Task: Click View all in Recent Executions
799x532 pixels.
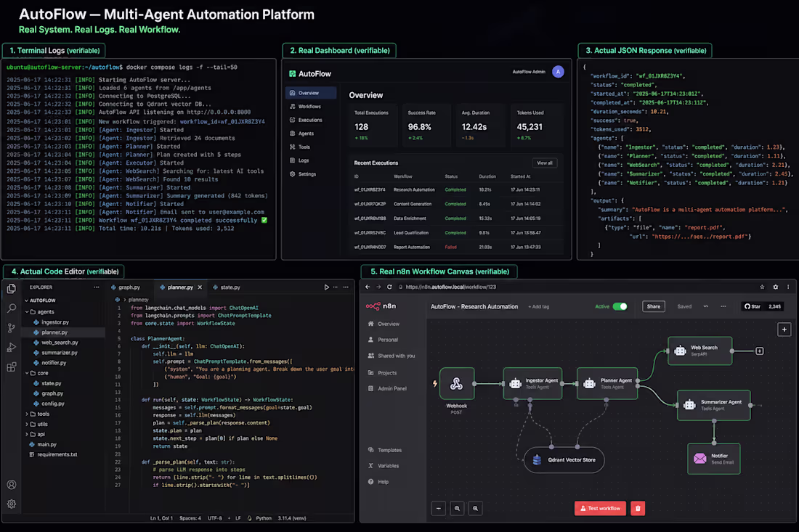Action: coord(545,163)
